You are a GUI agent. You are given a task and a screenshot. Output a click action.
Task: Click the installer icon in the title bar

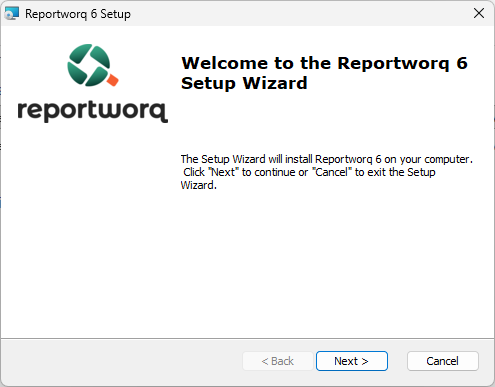(12, 13)
